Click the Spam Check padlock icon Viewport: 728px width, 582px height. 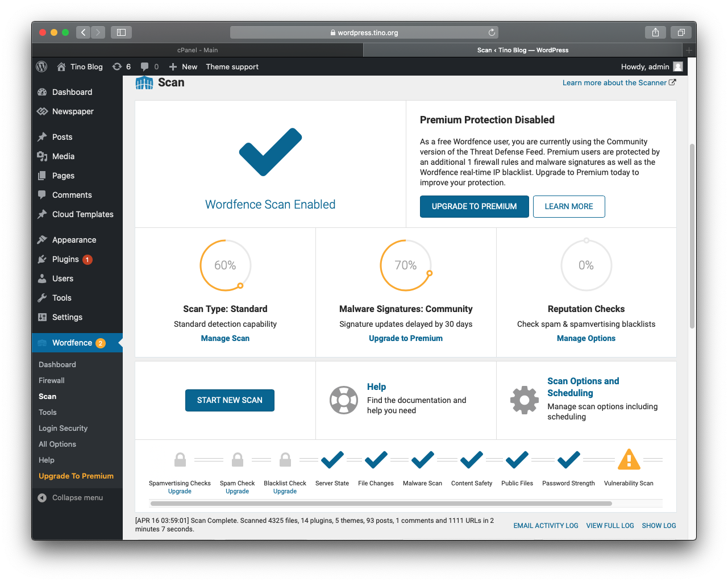point(237,459)
